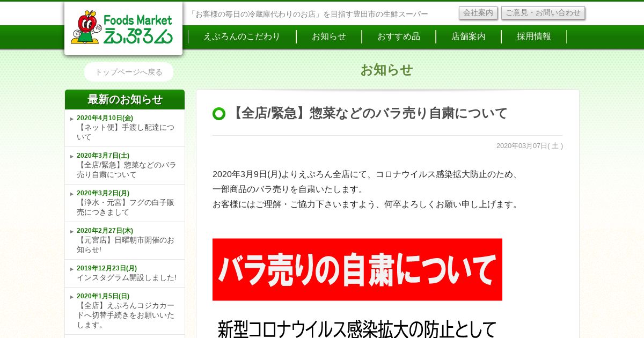Click the red バラ売りの自粛について banner image
Image resolution: width=644 pixels, height=338 pixels.
(357, 269)
